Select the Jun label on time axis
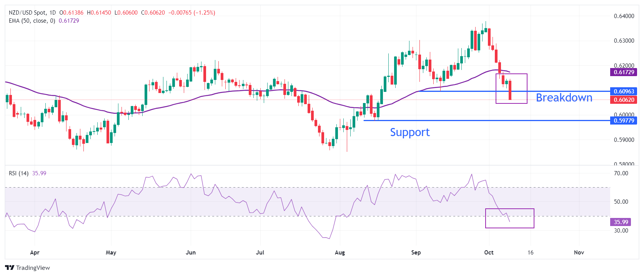The width and height of the screenshot is (644, 276). coord(191,253)
